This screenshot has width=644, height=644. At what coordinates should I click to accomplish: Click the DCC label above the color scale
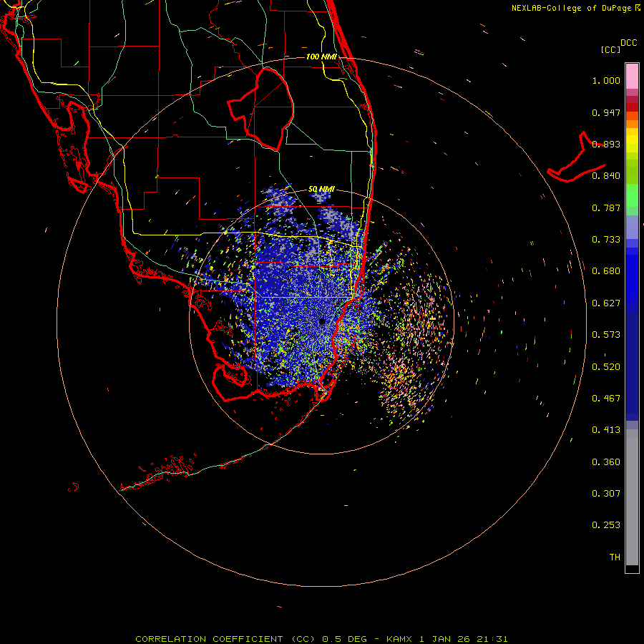[629, 43]
